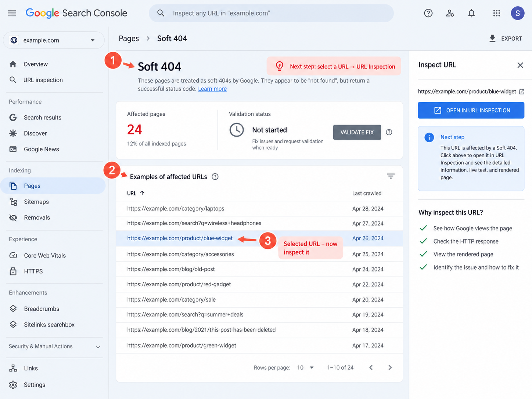Open the Google apps grid
Screen dimensions: 532x399
(496, 13)
